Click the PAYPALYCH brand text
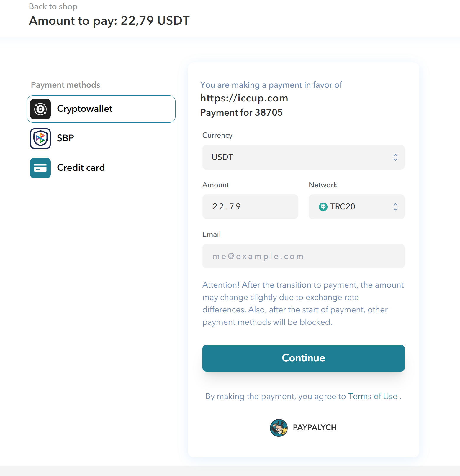This screenshot has width=460, height=476. pos(315,428)
